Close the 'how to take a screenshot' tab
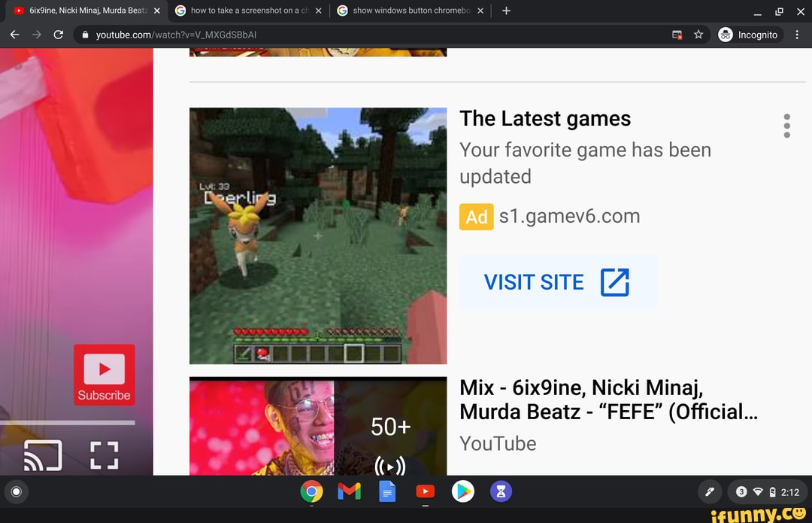Screen dimensions: 812x523 click(x=319, y=11)
